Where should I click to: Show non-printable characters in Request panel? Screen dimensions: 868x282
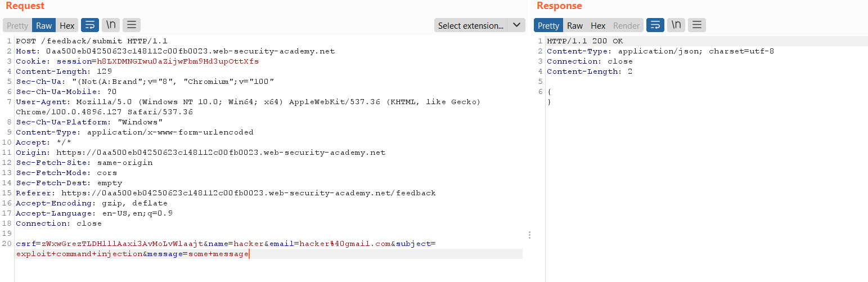coord(111,25)
